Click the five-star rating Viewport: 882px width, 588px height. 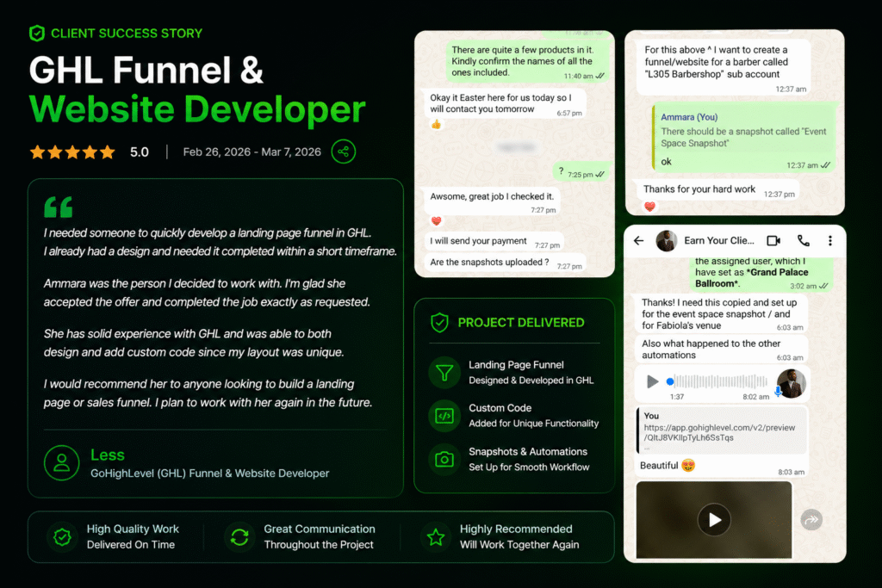72,152
